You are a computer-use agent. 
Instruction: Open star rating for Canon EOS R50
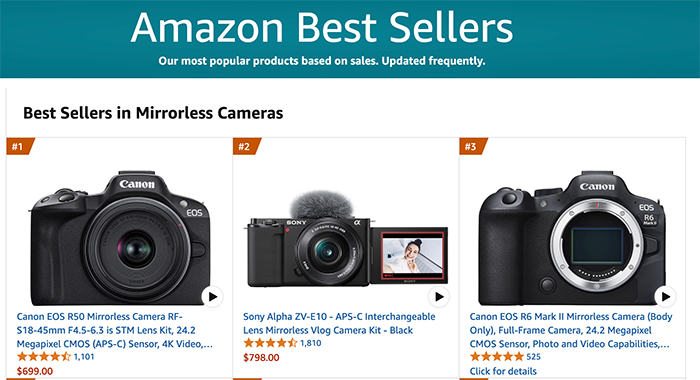point(44,357)
